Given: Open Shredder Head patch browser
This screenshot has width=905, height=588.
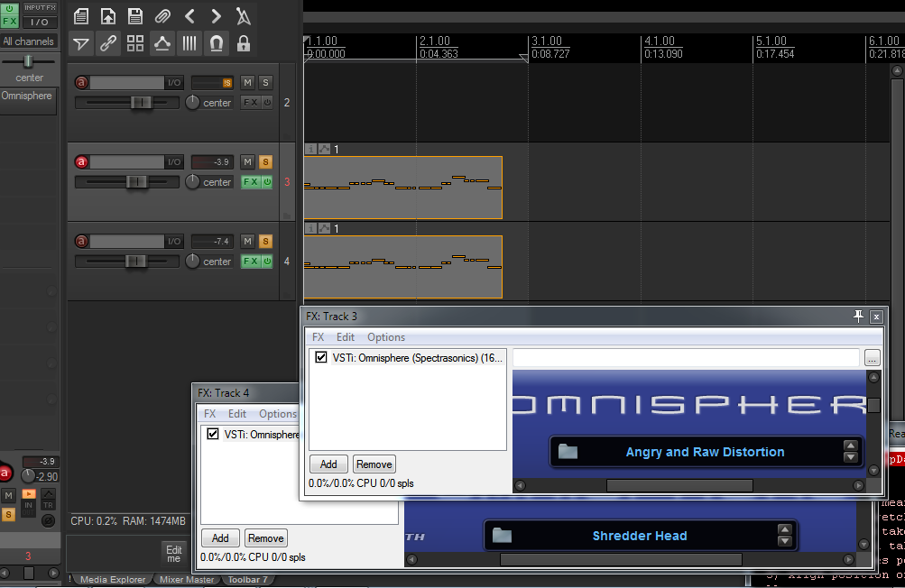Looking at the screenshot, I should tap(502, 536).
